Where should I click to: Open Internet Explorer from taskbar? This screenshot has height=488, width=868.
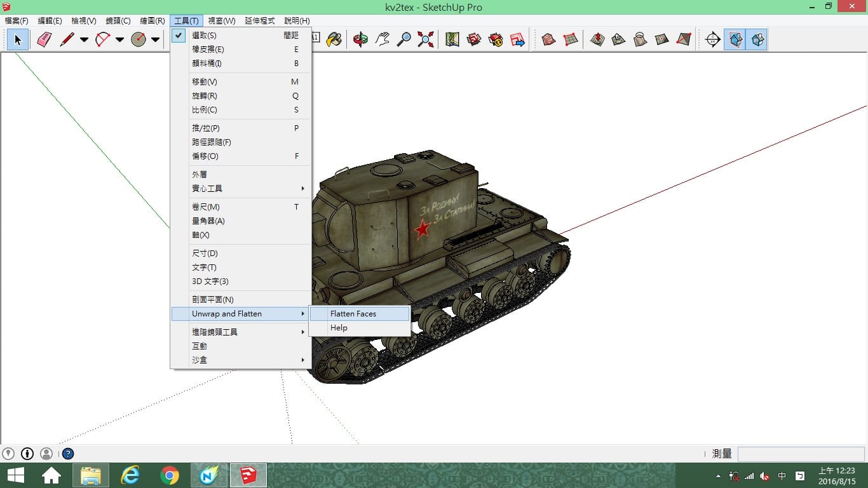pyautogui.click(x=130, y=475)
